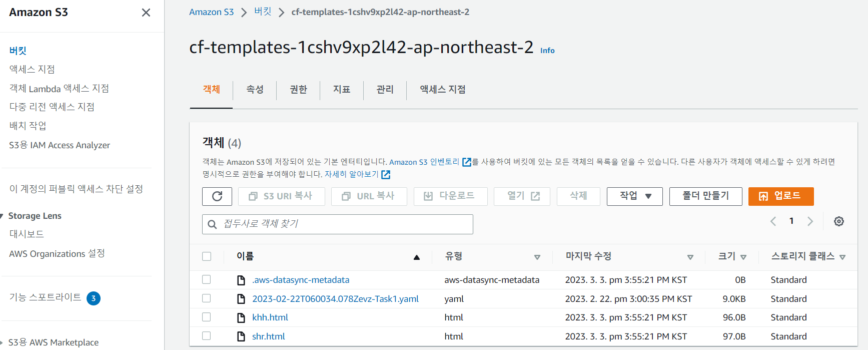Go to next page arrow in pagination

coord(810,221)
